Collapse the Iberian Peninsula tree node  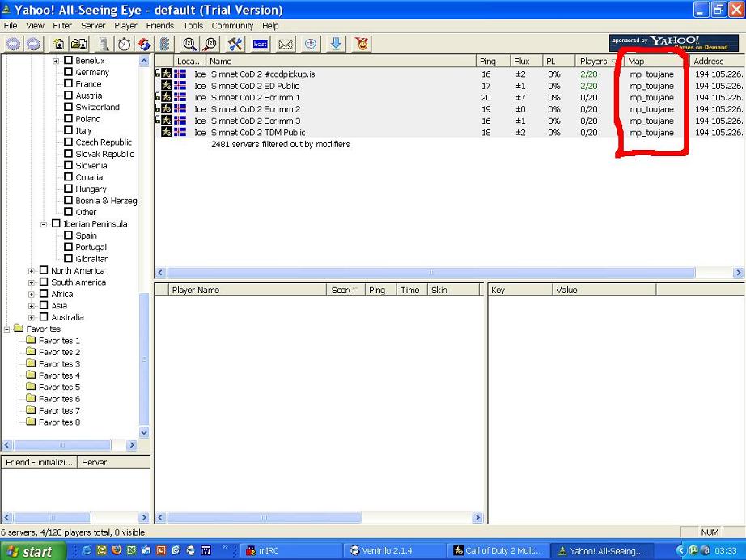point(44,223)
